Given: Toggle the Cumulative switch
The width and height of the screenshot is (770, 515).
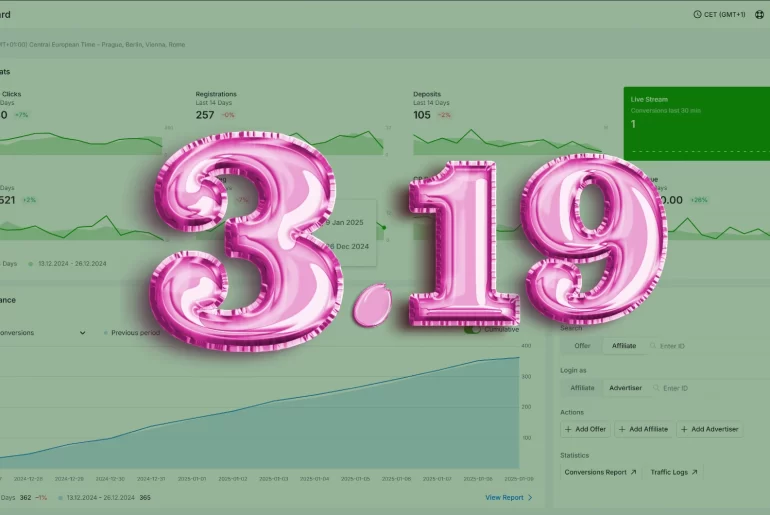Looking at the screenshot, I should coord(472,329).
